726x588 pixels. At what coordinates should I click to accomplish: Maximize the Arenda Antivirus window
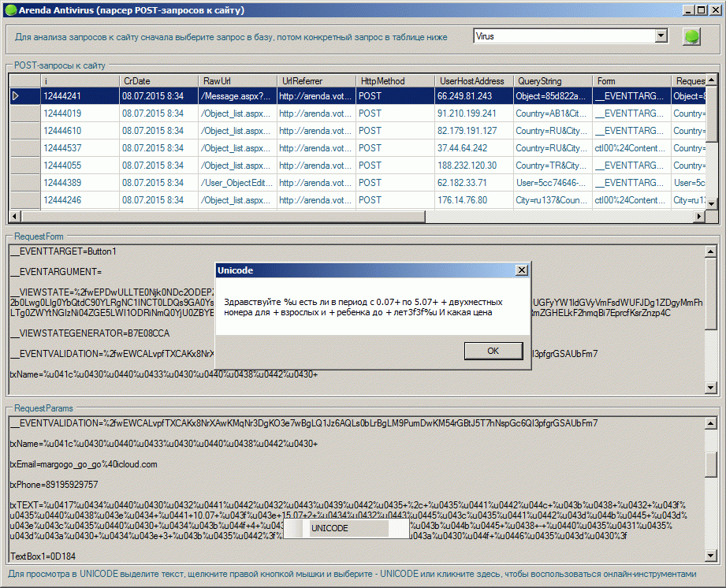(x=702, y=9)
